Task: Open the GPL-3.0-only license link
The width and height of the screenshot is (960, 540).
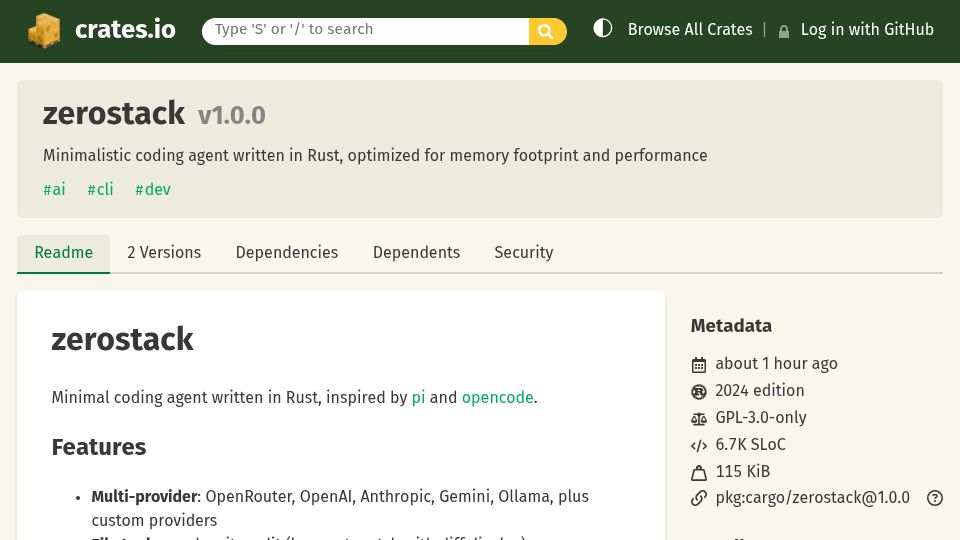Action: [761, 418]
